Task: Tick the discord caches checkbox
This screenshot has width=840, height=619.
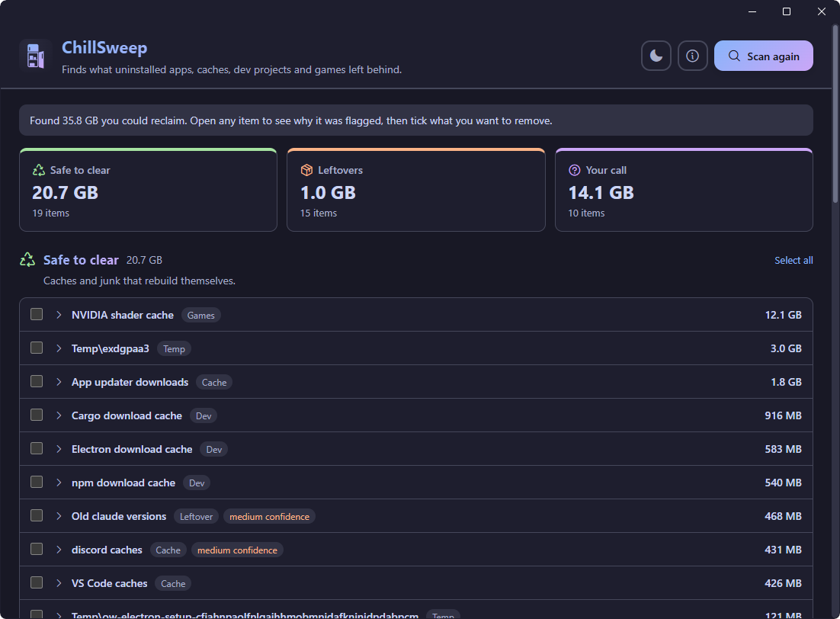Action: coord(37,549)
